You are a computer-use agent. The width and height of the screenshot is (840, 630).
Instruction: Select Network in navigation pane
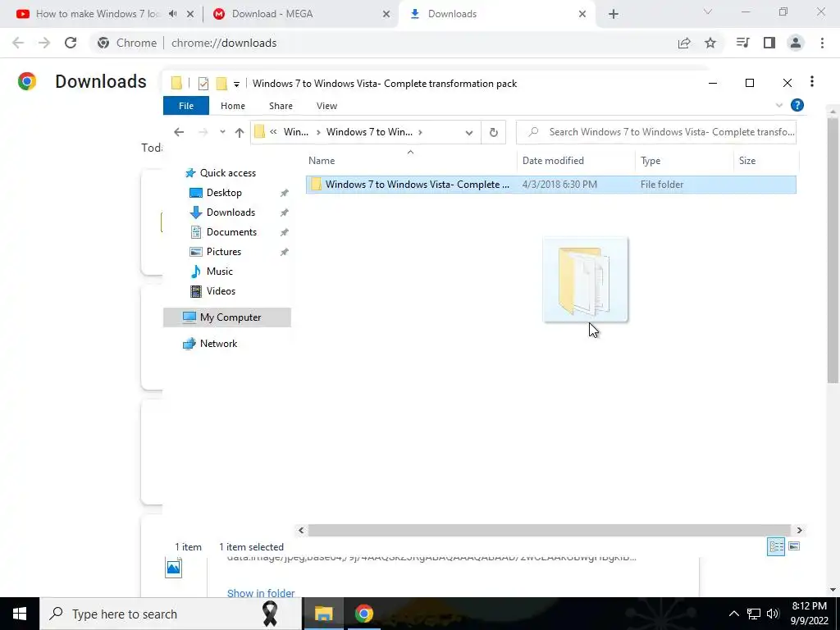pos(218,344)
